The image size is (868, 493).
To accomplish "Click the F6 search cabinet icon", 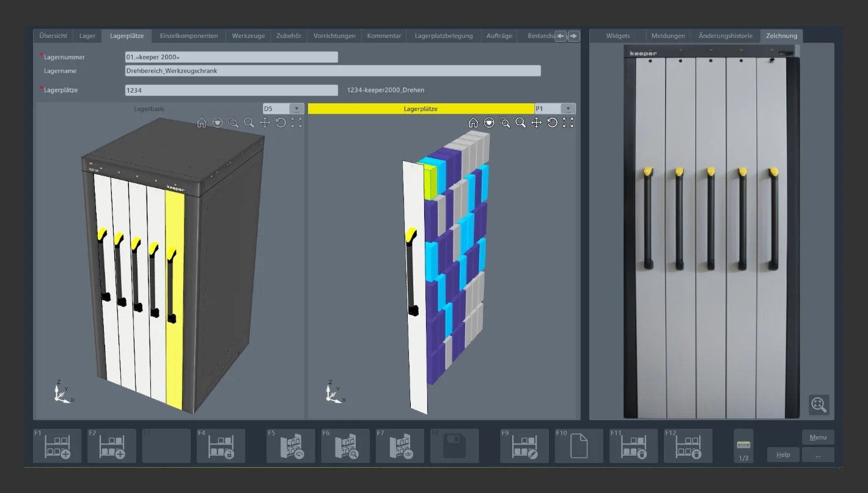I will point(345,446).
